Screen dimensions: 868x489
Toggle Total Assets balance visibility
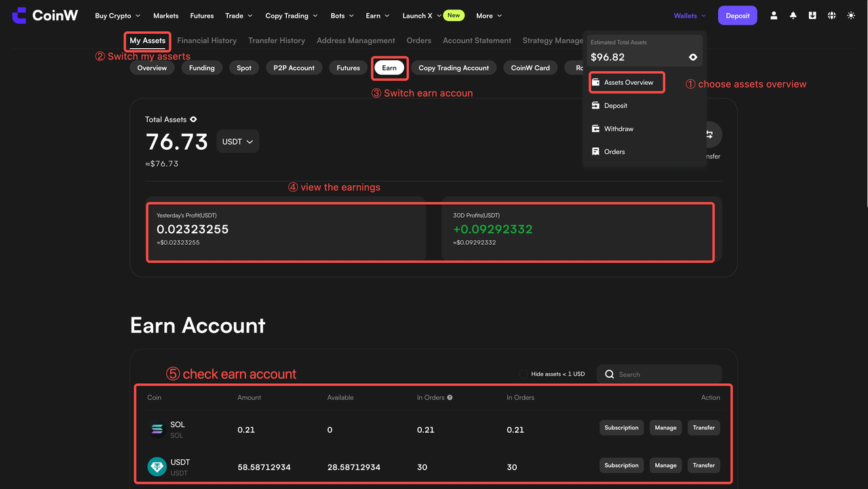click(193, 119)
